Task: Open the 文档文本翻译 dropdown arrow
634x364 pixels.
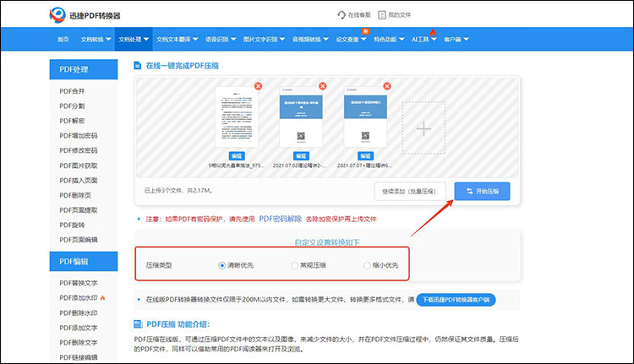Action: (195, 39)
